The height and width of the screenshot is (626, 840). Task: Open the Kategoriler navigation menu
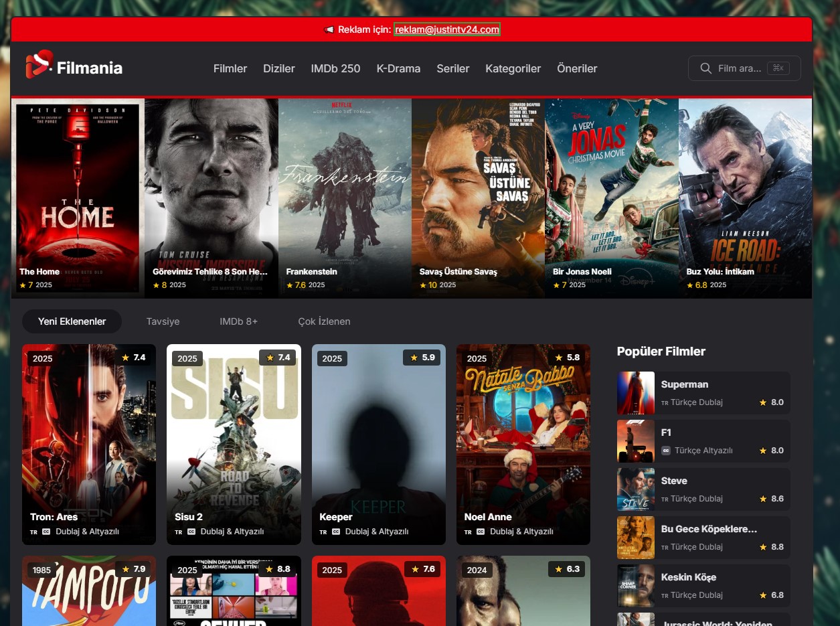point(513,68)
